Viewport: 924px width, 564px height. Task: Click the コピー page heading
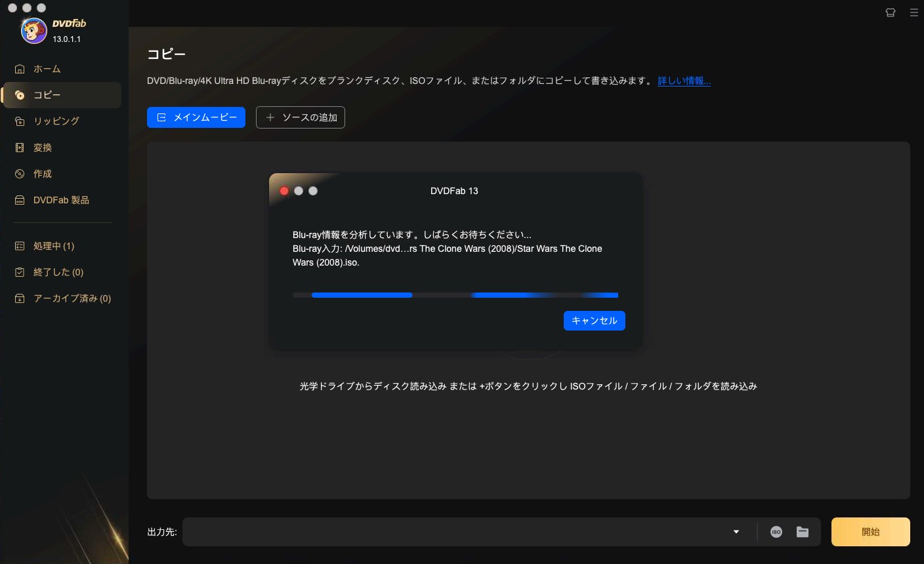click(167, 54)
